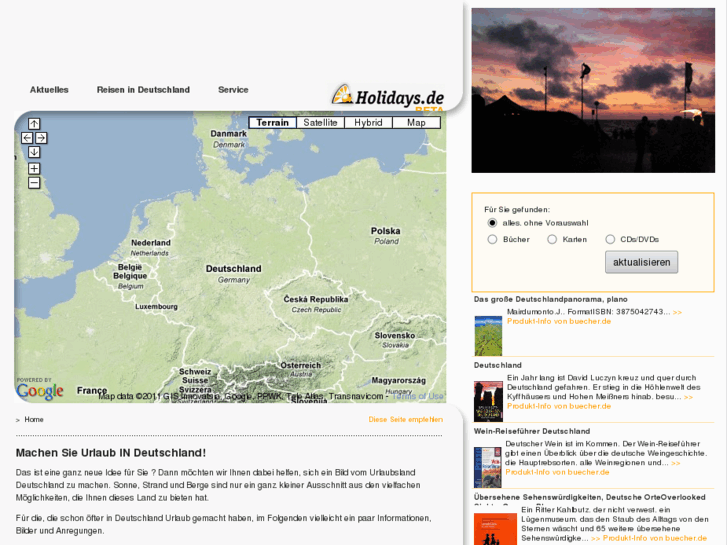
Task: Click the 'Danmark' label on map
Action: (229, 134)
